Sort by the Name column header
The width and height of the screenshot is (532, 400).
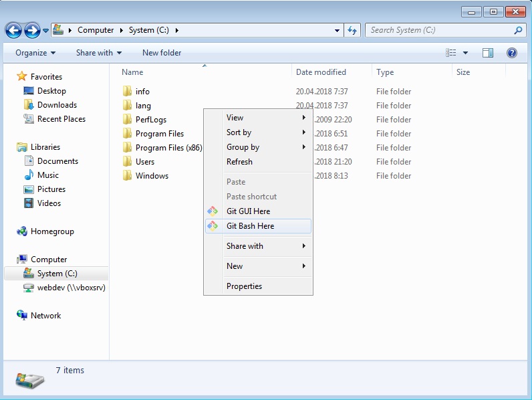(x=132, y=72)
